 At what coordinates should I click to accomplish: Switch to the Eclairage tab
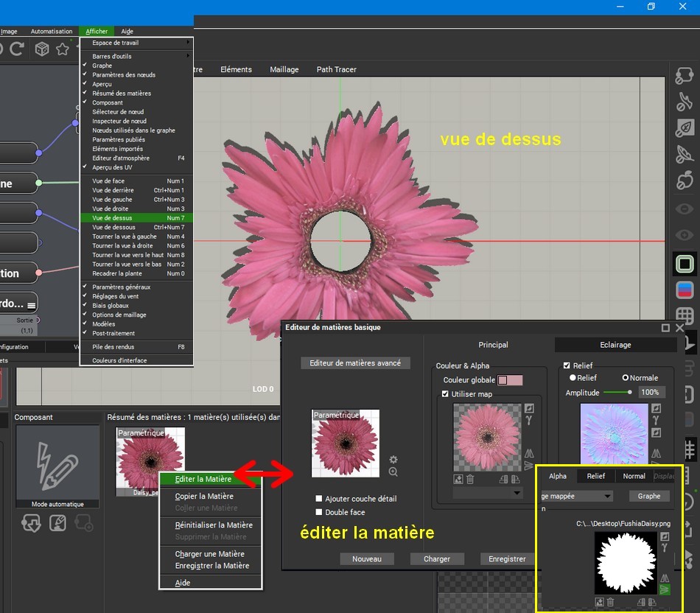click(x=615, y=345)
